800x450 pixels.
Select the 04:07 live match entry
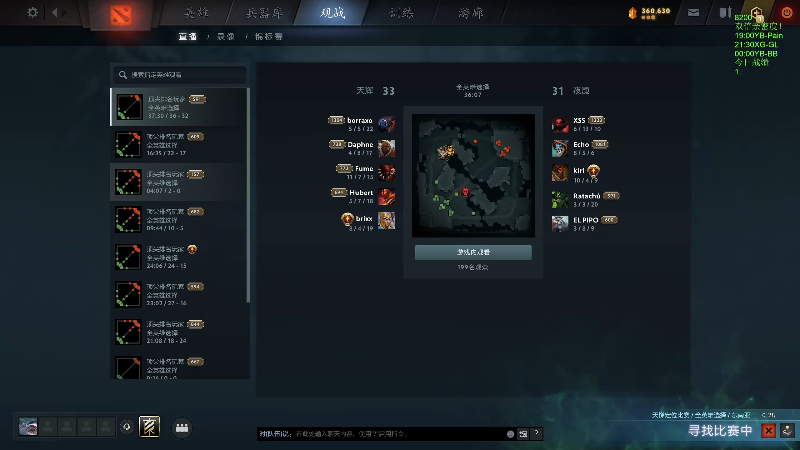click(x=178, y=182)
